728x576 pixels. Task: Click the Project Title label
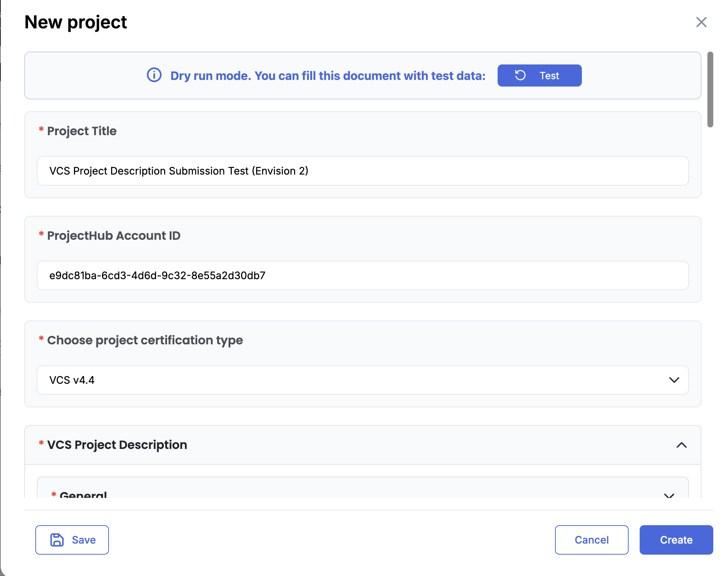click(82, 131)
